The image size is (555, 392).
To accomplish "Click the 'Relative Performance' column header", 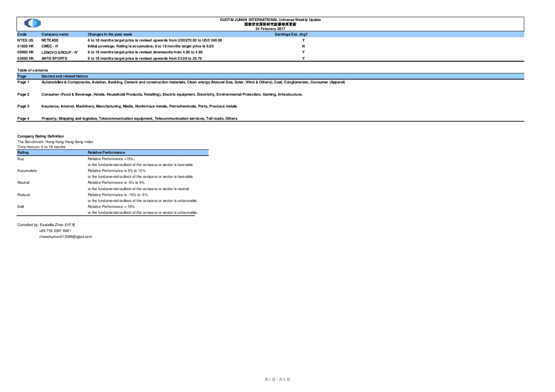I will click(106, 153).
